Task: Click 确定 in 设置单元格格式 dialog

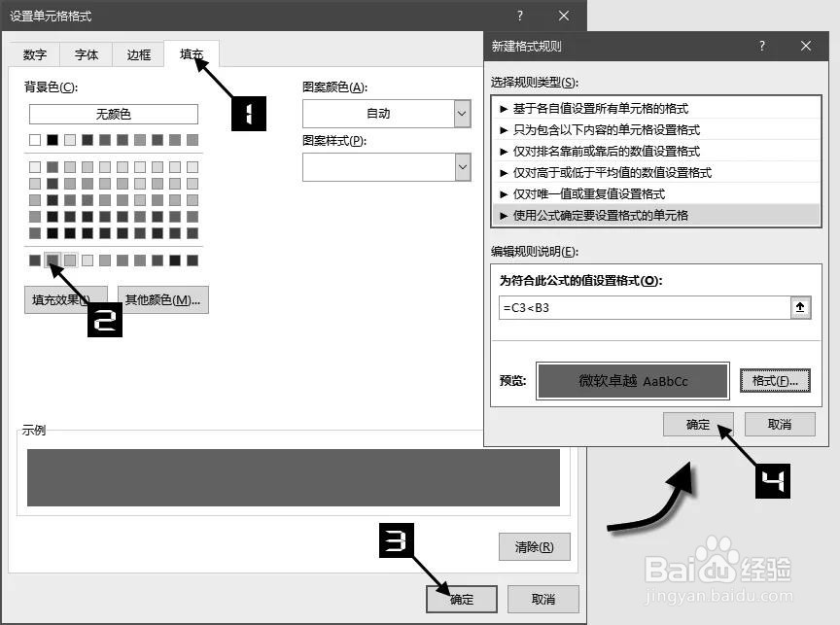Action: (461, 599)
